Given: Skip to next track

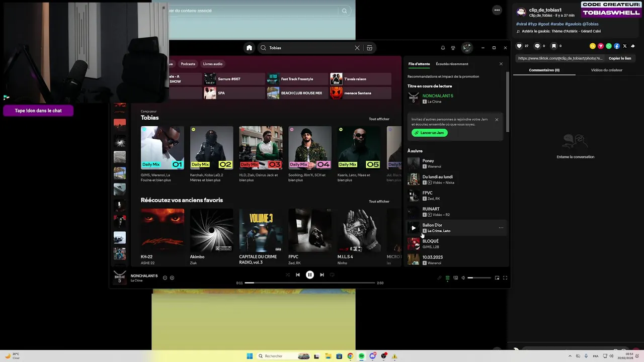Looking at the screenshot, I should point(322,275).
